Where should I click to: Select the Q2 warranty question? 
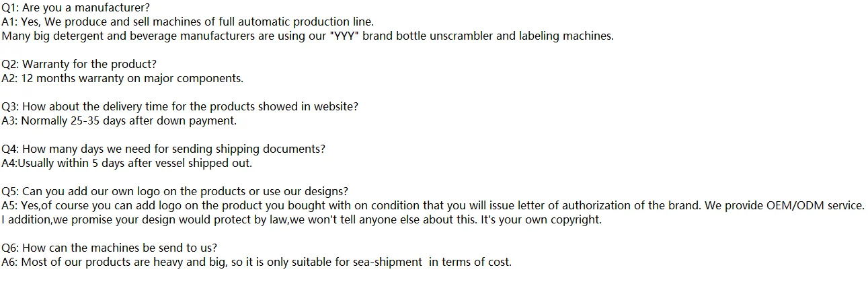pos(79,65)
